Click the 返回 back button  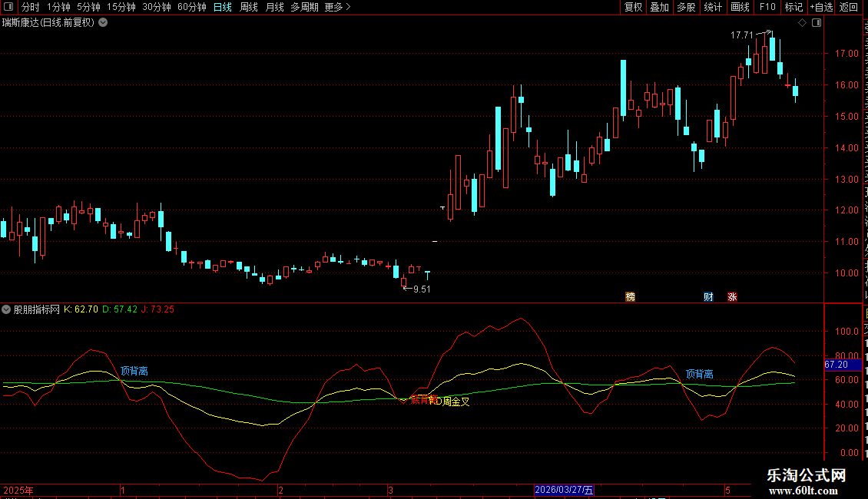pos(848,7)
